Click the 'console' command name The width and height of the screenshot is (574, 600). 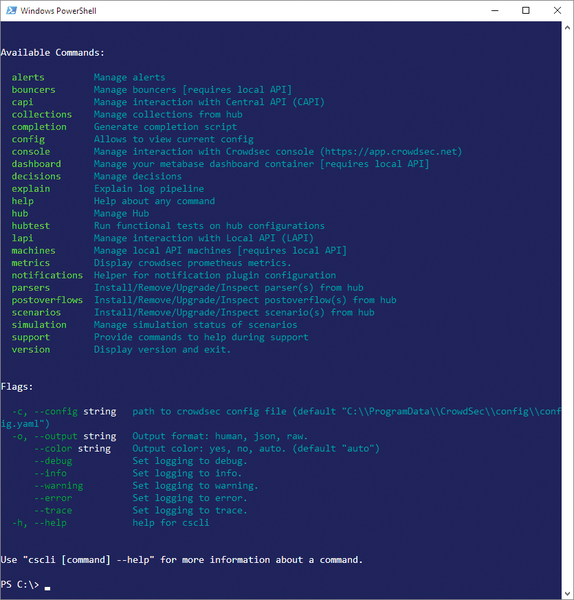(x=31, y=152)
